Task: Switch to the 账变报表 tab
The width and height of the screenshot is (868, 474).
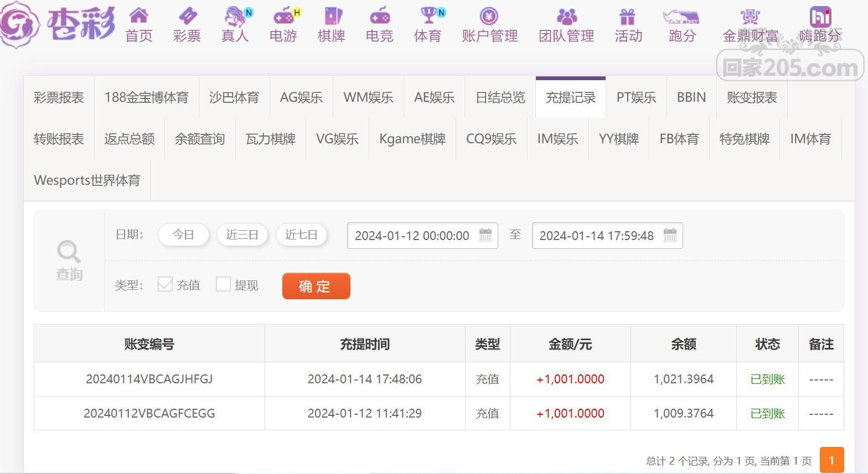Action: (752, 97)
